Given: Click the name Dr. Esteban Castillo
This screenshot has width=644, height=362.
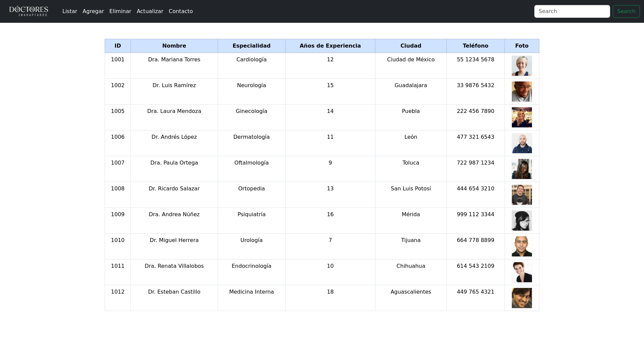Looking at the screenshot, I should tap(174, 292).
